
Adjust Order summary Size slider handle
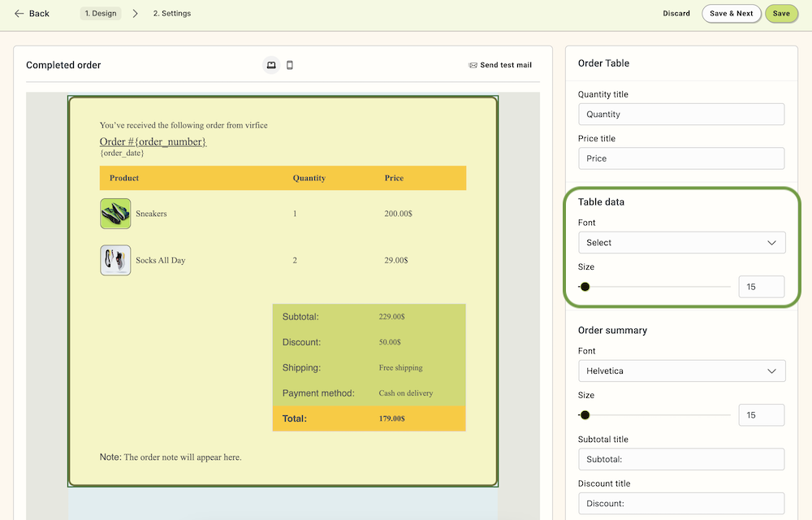(585, 415)
